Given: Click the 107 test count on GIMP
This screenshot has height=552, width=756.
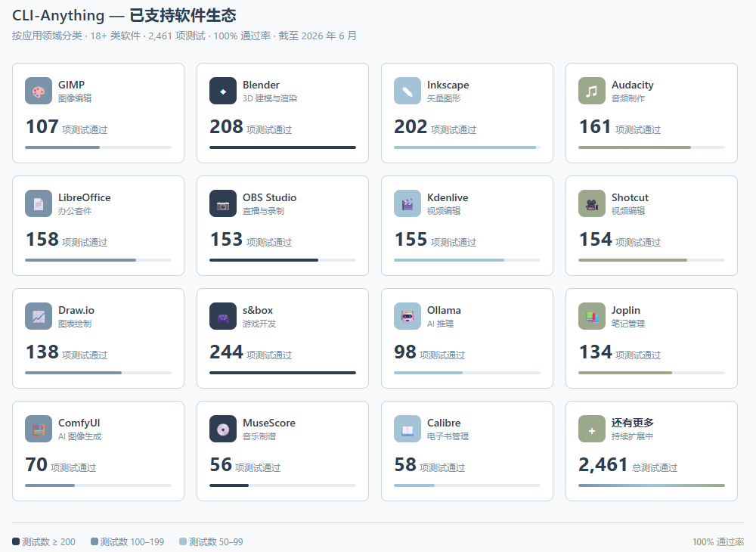Looking at the screenshot, I should pos(42,127).
